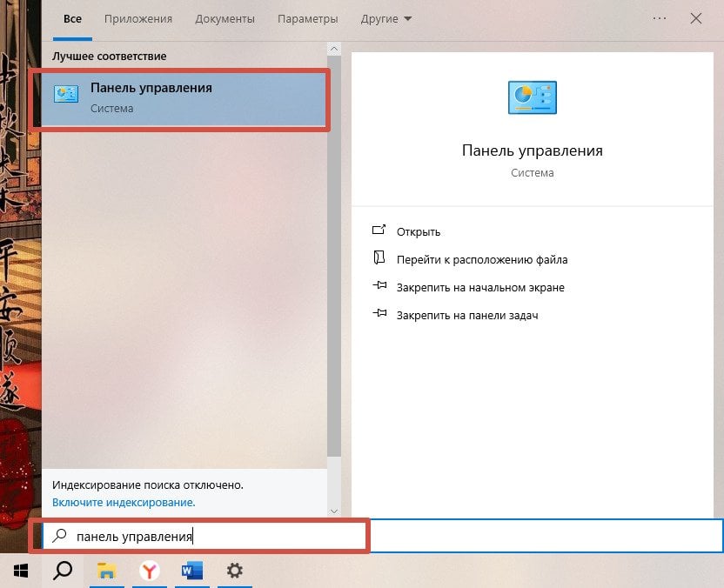Click the Индексирование поиска отключено message
This screenshot has height=588, width=724.
point(148,485)
